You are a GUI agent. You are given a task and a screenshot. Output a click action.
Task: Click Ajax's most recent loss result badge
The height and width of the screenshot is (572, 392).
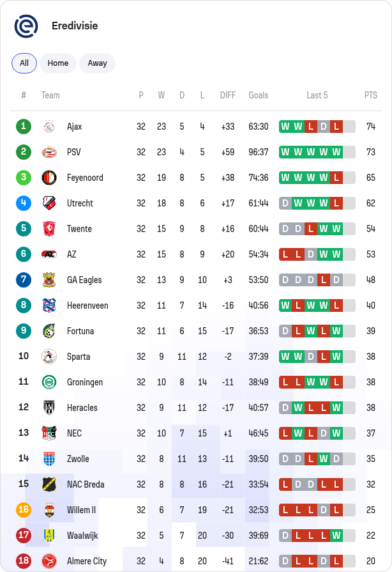click(x=336, y=127)
